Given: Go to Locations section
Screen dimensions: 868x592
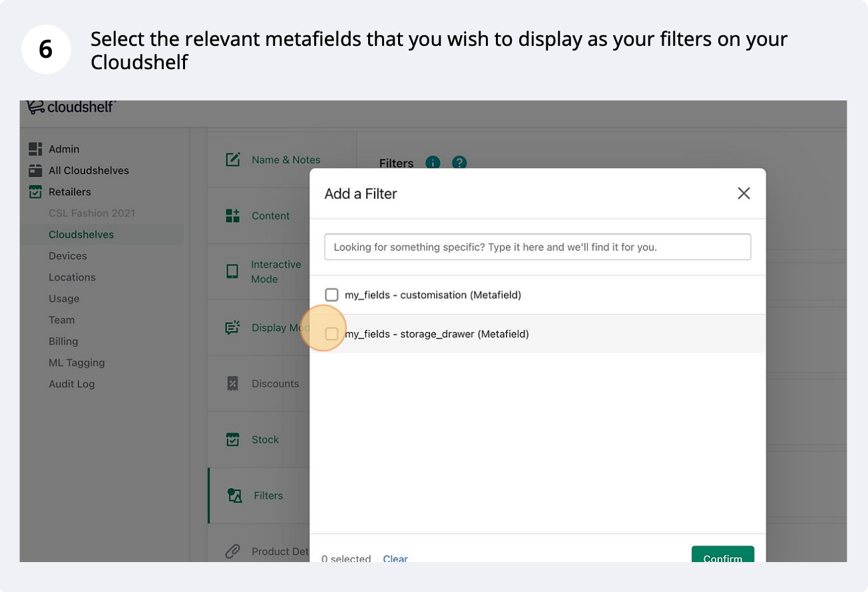Looking at the screenshot, I should coord(72,277).
